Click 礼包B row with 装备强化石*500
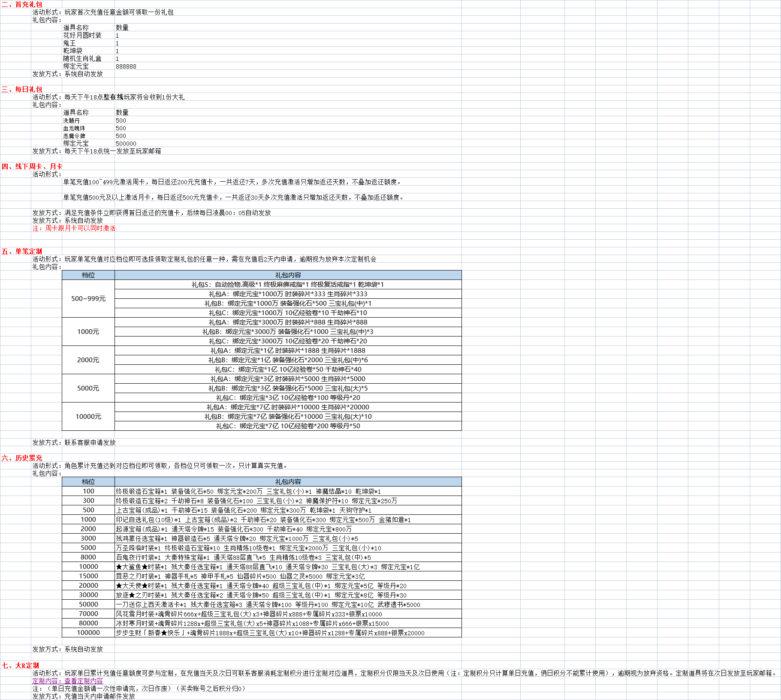Screen dimensions: 781x700 [288, 303]
